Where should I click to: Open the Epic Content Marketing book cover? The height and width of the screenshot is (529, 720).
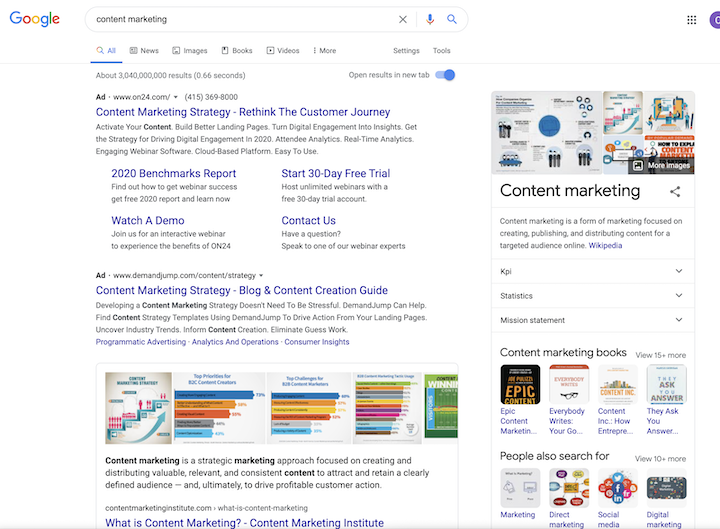click(520, 384)
